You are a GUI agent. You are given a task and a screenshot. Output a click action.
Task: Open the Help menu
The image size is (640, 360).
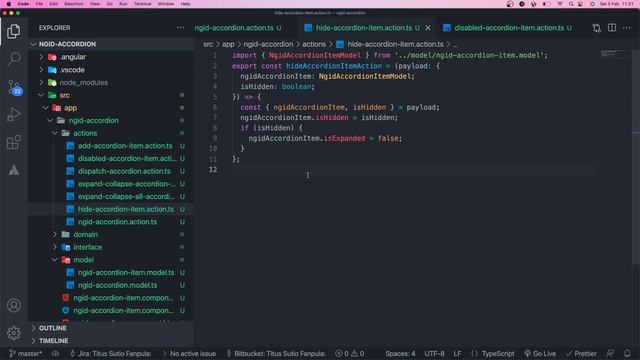pyautogui.click(x=185, y=4)
